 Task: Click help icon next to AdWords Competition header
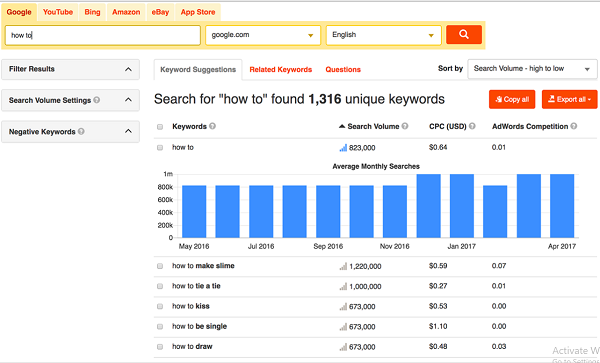click(x=574, y=126)
